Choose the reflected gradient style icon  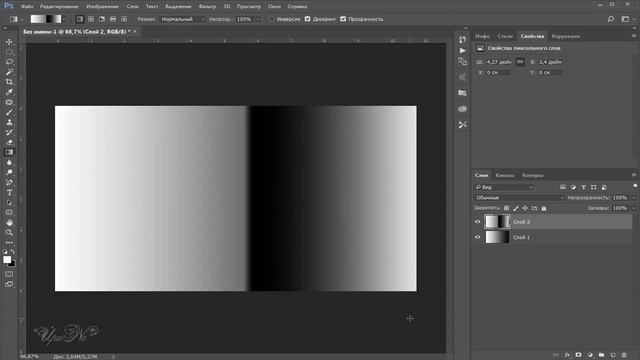113,19
